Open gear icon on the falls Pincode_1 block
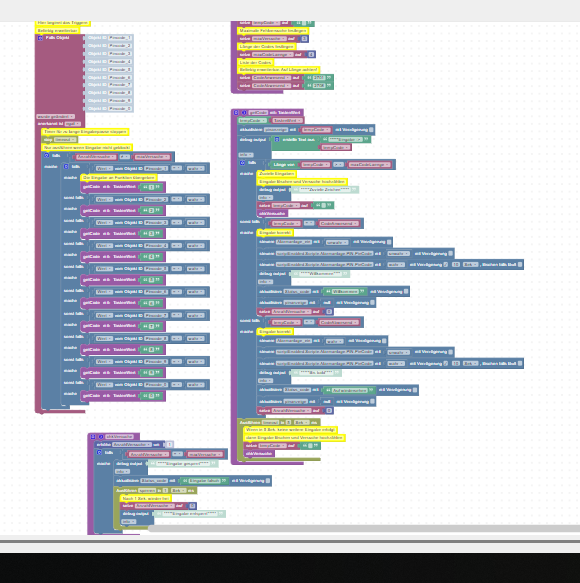This screenshot has width=580, height=583. tap(66, 167)
